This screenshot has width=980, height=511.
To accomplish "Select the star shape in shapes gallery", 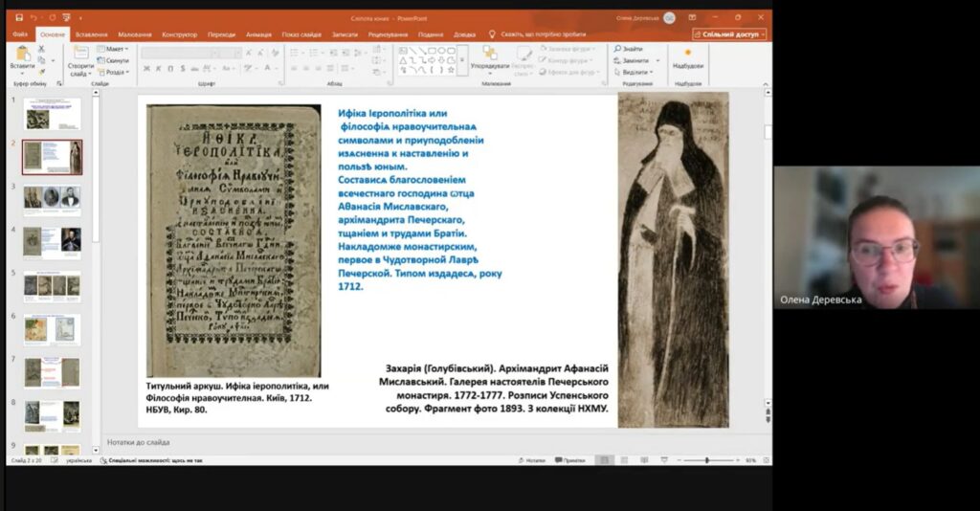I will (451, 69).
